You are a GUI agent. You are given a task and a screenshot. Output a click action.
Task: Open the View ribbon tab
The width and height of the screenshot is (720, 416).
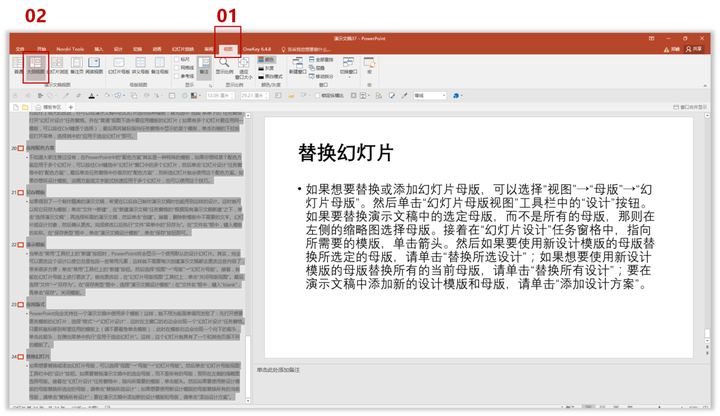(x=228, y=48)
